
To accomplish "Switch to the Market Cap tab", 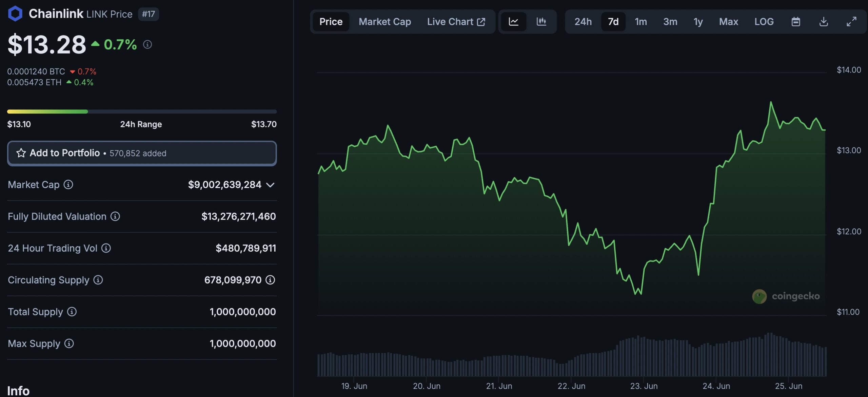I will (384, 22).
